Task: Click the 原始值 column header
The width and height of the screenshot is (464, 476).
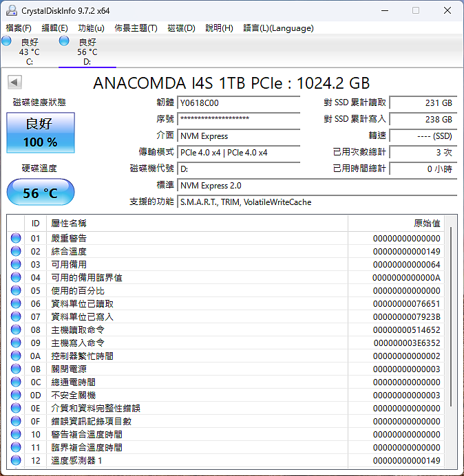Action: (396, 224)
